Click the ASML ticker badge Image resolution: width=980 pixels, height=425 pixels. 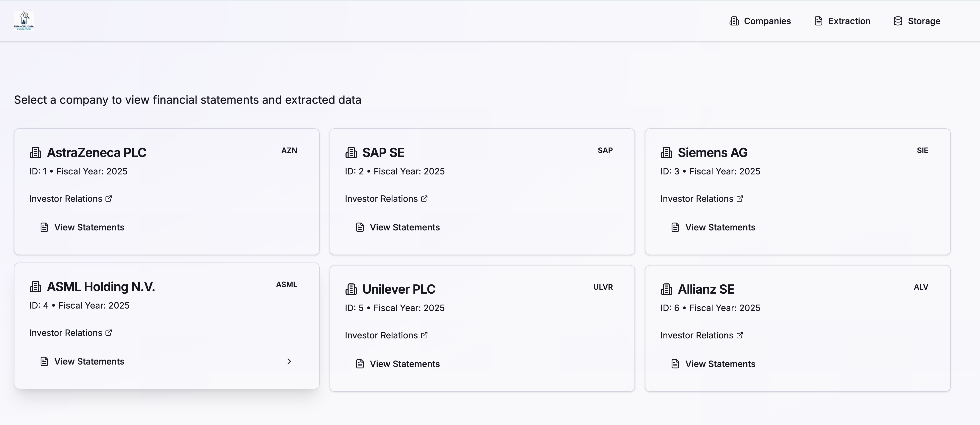pos(286,285)
